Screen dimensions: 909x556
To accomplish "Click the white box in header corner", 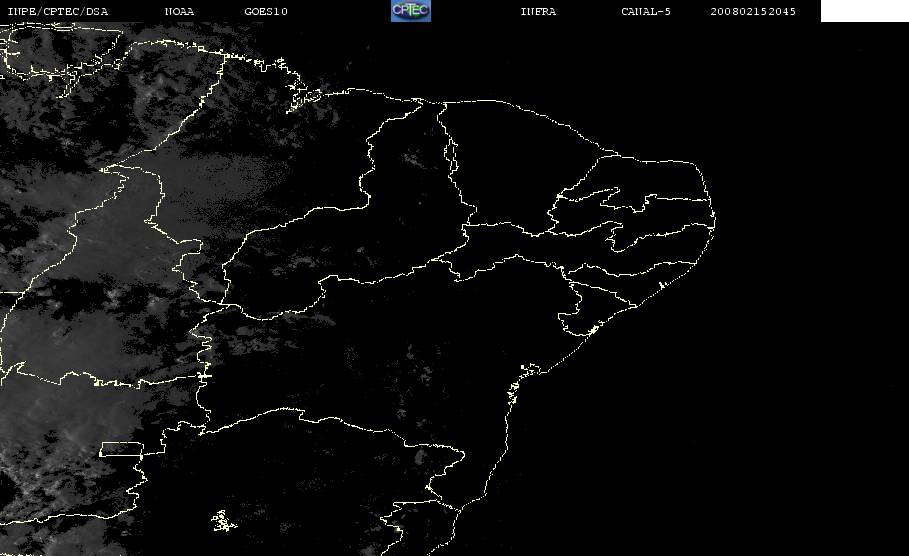I will (x=865, y=10).
